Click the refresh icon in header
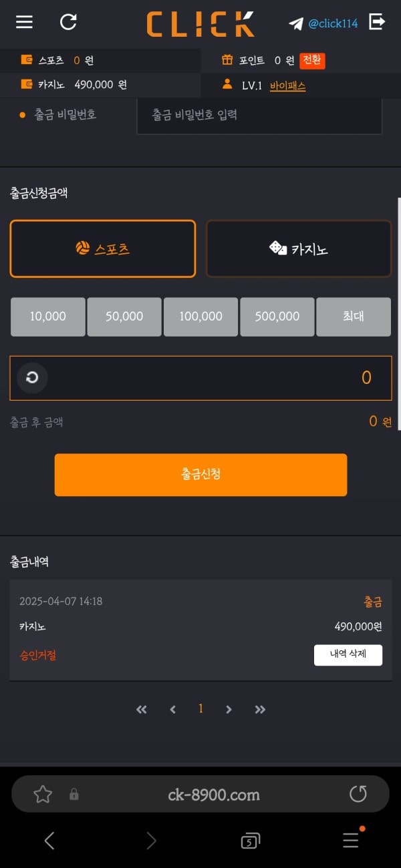Image resolution: width=401 pixels, height=868 pixels. pyautogui.click(x=68, y=22)
